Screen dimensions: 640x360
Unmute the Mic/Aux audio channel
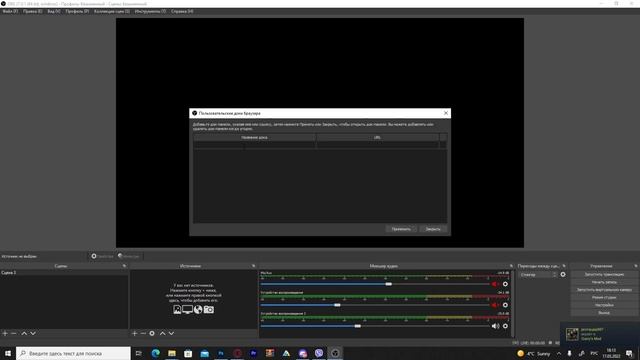click(495, 284)
